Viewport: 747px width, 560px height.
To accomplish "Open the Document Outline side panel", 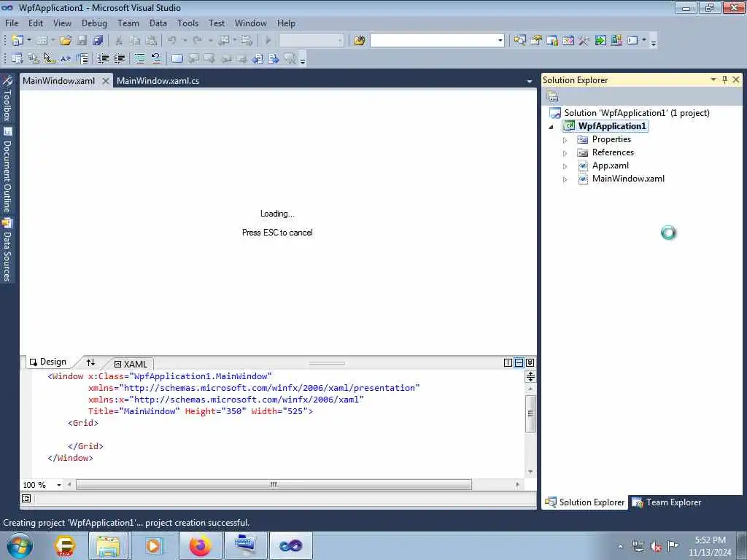I will 7,171.
